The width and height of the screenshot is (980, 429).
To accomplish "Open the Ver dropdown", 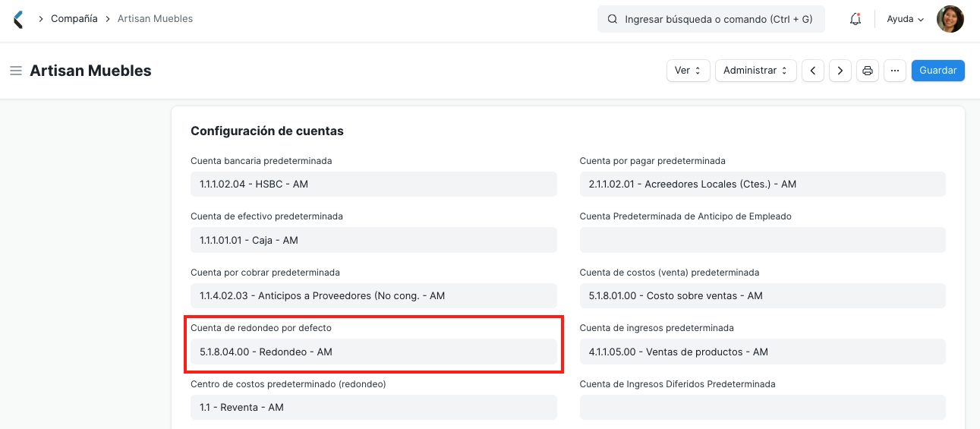I will point(689,71).
